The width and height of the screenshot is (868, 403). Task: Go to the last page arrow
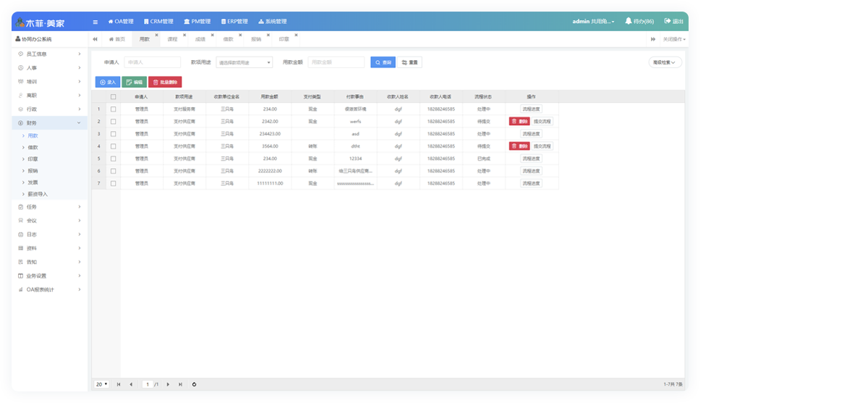point(180,384)
